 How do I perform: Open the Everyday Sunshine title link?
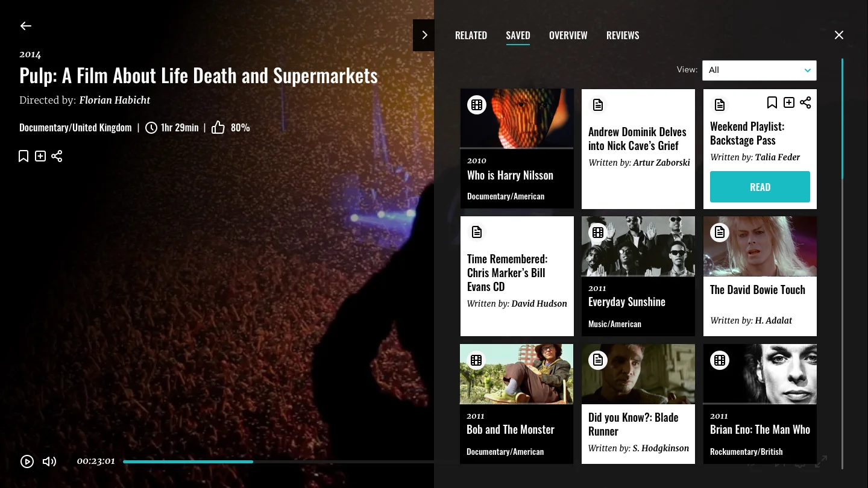(627, 301)
